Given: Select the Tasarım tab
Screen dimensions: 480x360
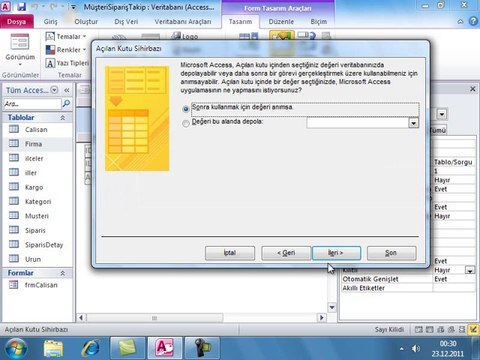Looking at the screenshot, I should coord(240,22).
